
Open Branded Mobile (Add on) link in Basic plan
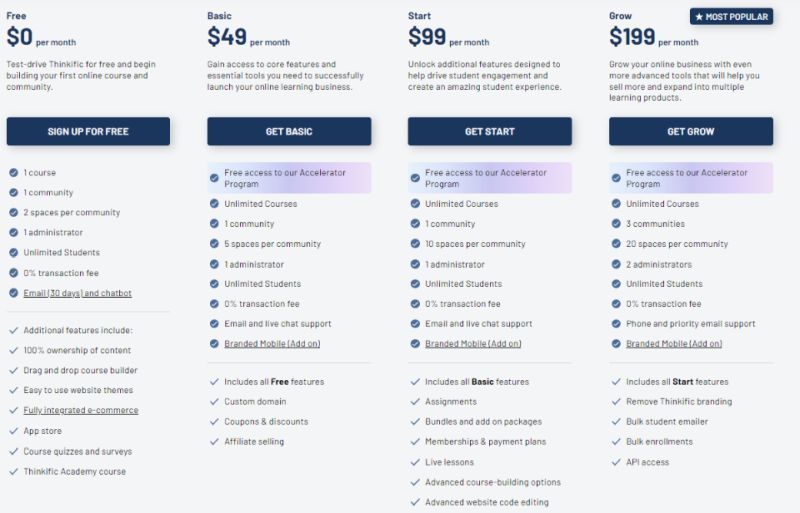(x=272, y=344)
